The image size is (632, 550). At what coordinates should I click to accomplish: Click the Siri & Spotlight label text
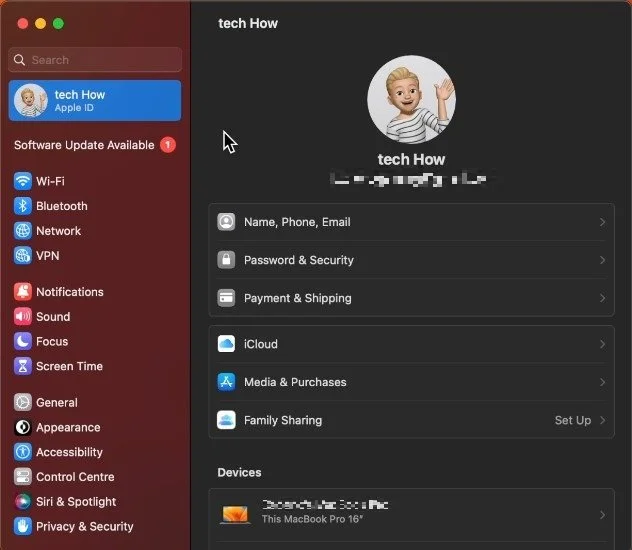pos(76,502)
